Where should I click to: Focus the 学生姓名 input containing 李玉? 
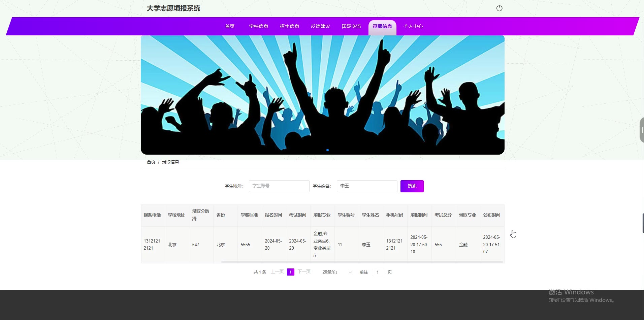coord(367,186)
